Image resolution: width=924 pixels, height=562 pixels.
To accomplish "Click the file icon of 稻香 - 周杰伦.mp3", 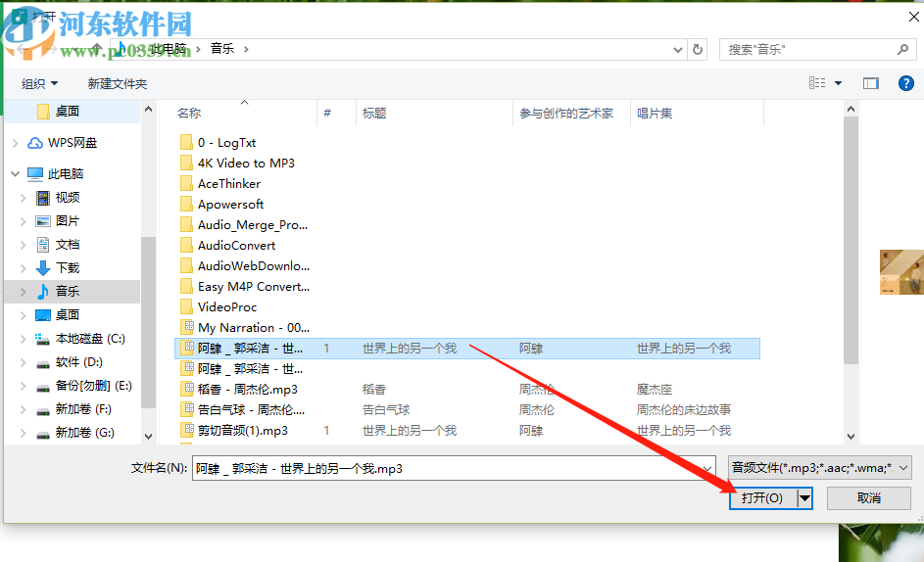I will click(x=187, y=389).
